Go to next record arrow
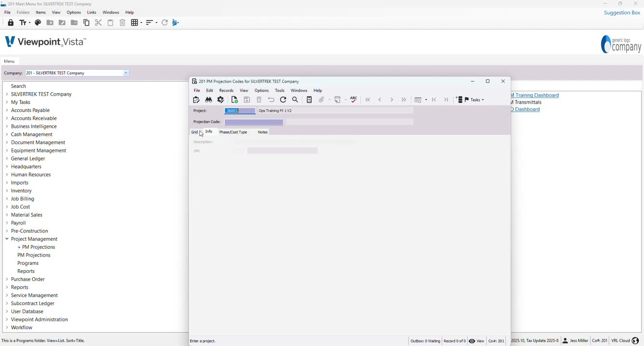The height and width of the screenshot is (346, 644). pyautogui.click(x=392, y=100)
